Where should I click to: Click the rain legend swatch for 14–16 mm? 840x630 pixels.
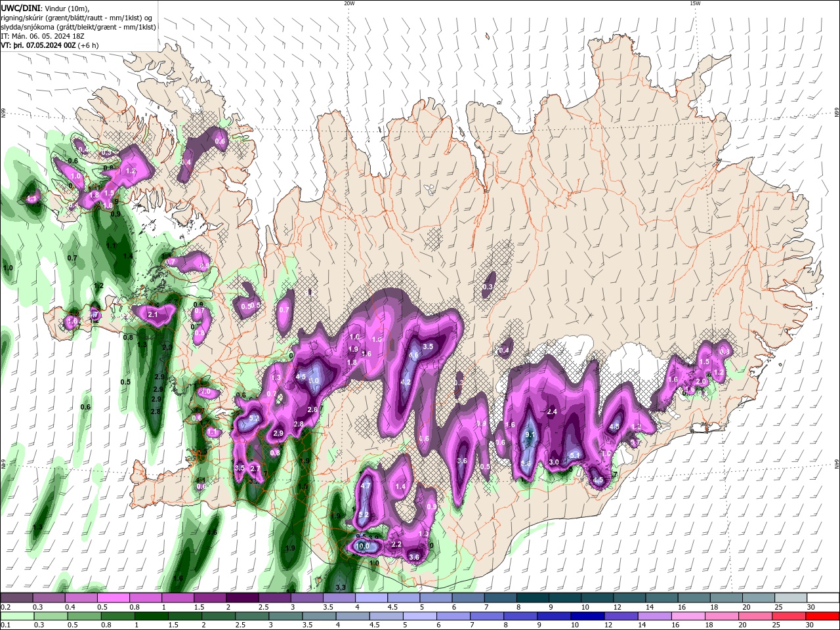(656, 616)
